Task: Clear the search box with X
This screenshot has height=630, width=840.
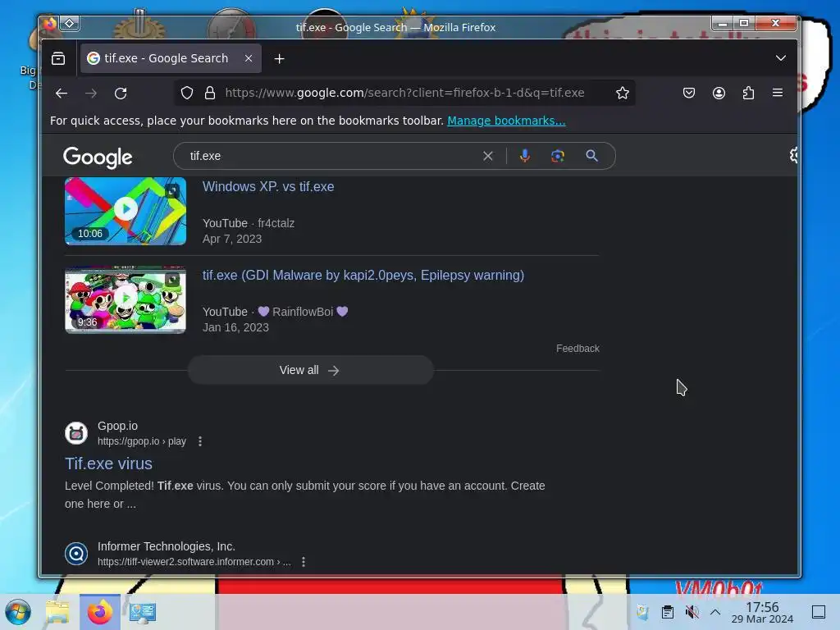Action: 487,156
